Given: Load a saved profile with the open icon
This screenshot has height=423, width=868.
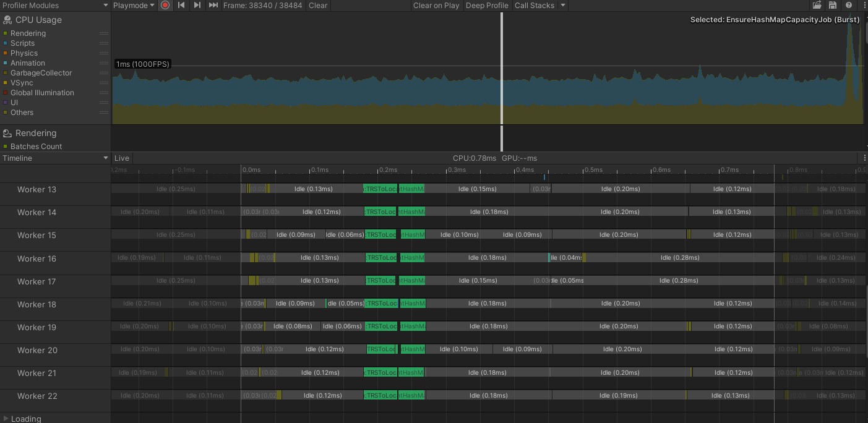Looking at the screenshot, I should pyautogui.click(x=816, y=5).
